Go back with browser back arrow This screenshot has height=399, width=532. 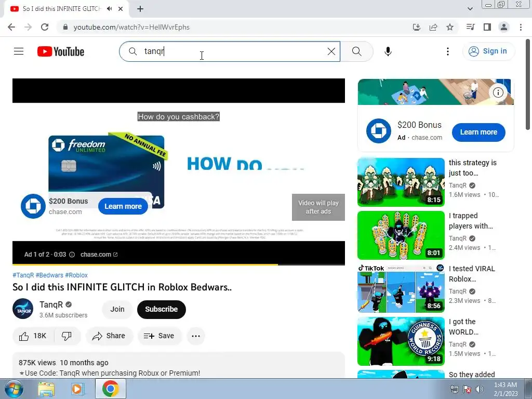(x=11, y=27)
